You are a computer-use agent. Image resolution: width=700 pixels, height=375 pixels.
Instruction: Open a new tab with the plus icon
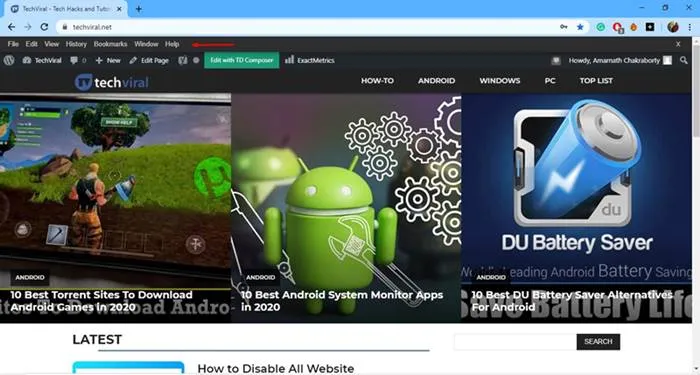tap(138, 9)
